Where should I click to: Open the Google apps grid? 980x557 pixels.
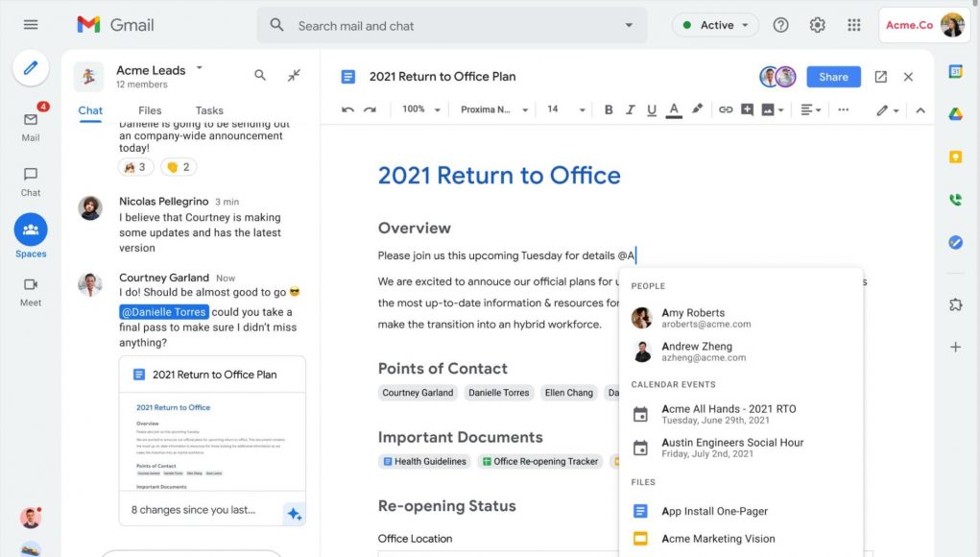point(853,25)
